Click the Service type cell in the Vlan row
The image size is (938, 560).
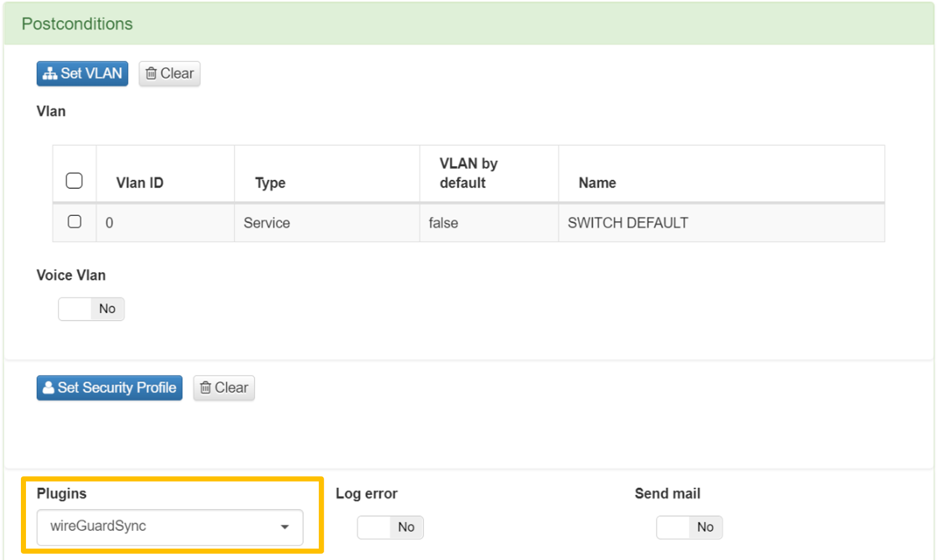(267, 223)
